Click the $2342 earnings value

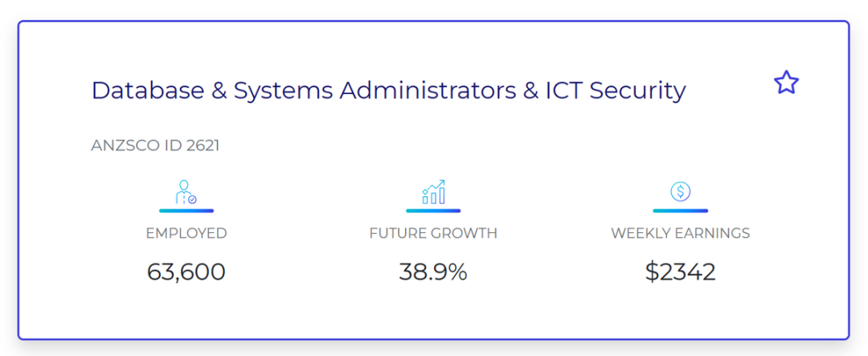[x=681, y=272]
